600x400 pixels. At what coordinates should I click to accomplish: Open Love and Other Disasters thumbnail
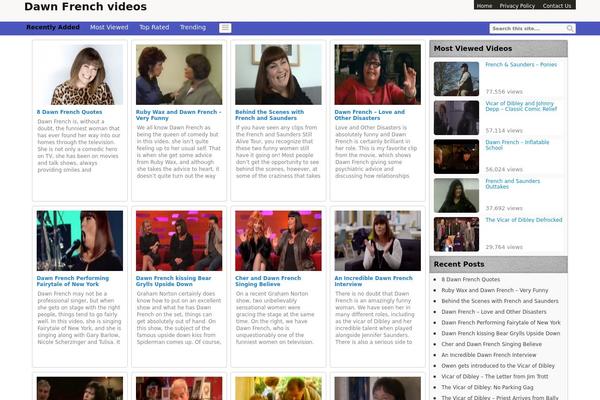coord(377,75)
